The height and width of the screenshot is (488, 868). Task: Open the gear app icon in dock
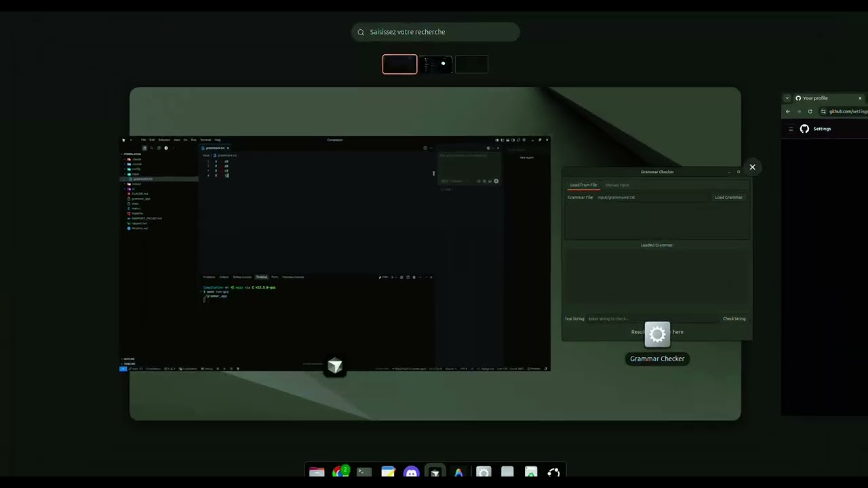[x=484, y=472]
